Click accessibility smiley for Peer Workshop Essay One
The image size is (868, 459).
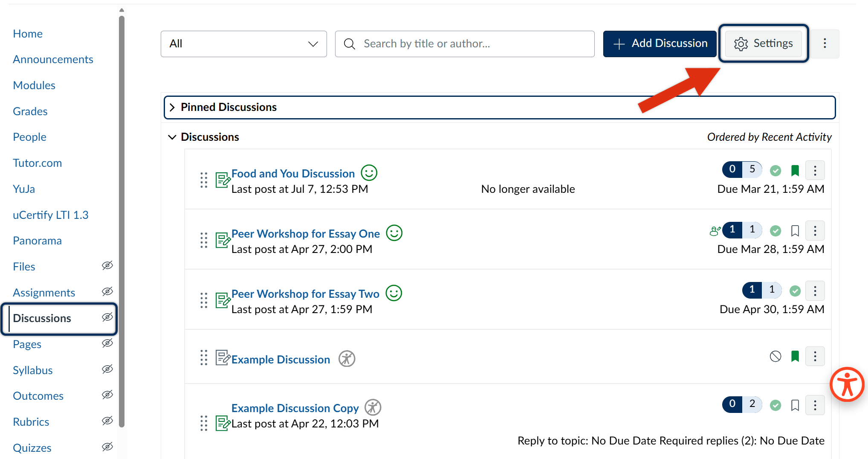(x=394, y=233)
